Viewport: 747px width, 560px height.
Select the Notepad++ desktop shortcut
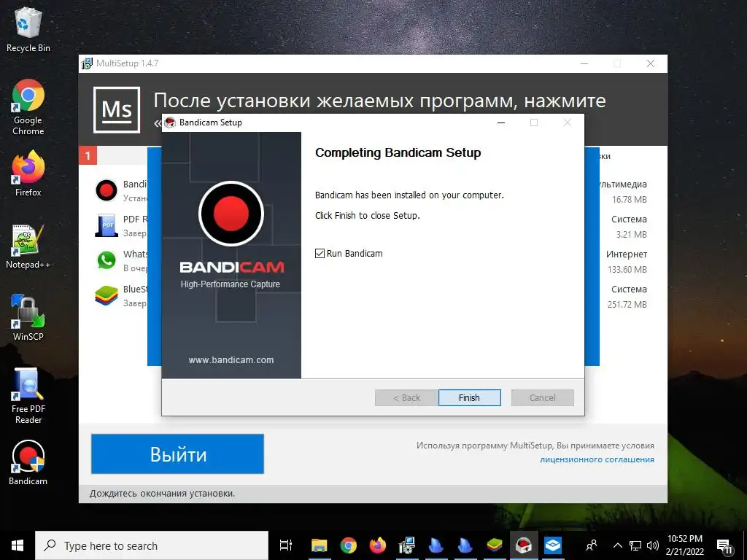coord(28,246)
